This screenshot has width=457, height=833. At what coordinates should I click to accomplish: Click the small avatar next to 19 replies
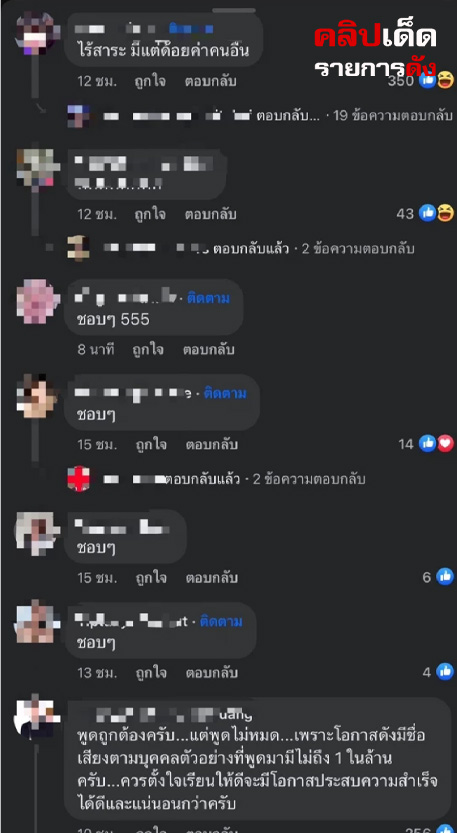pos(79,115)
